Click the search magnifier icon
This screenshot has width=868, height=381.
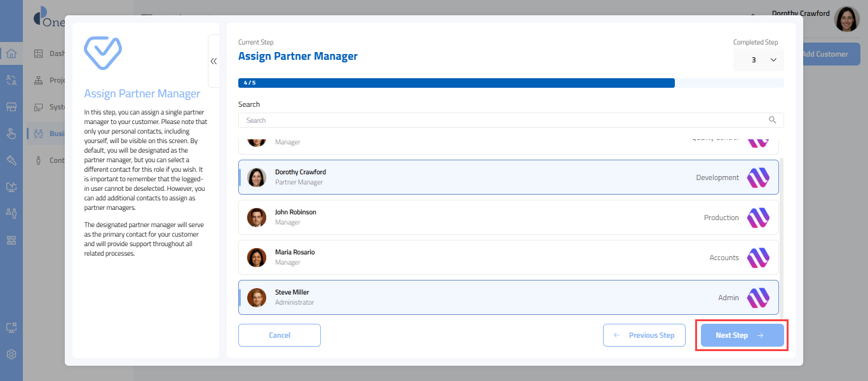point(772,120)
